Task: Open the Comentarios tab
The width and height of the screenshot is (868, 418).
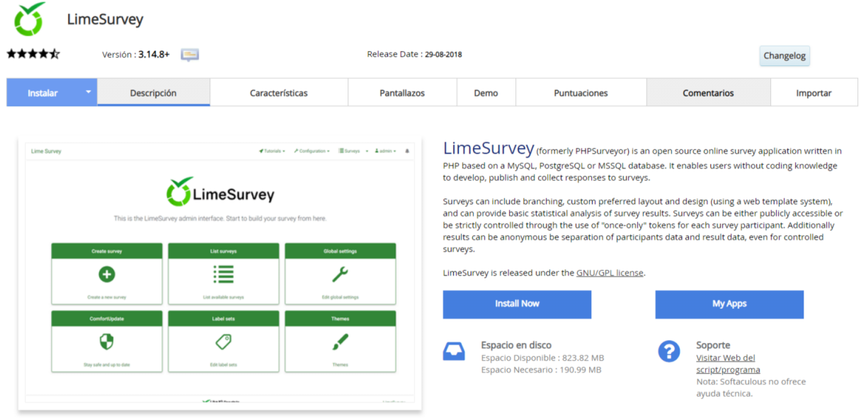Action: [708, 93]
